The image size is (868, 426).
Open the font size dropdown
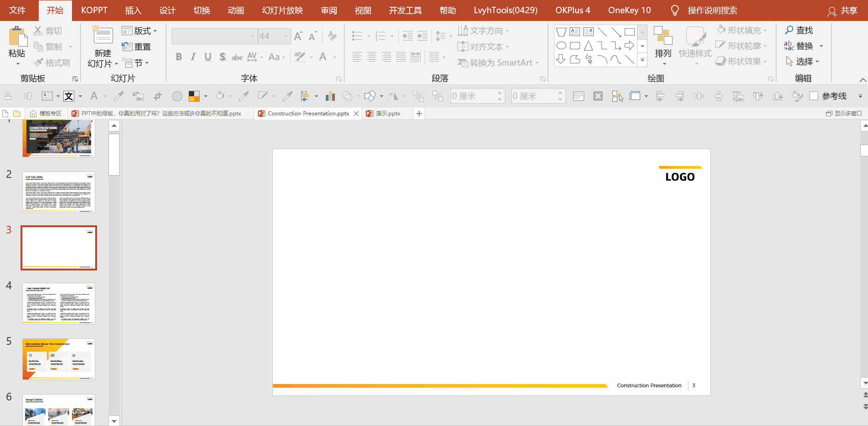286,36
